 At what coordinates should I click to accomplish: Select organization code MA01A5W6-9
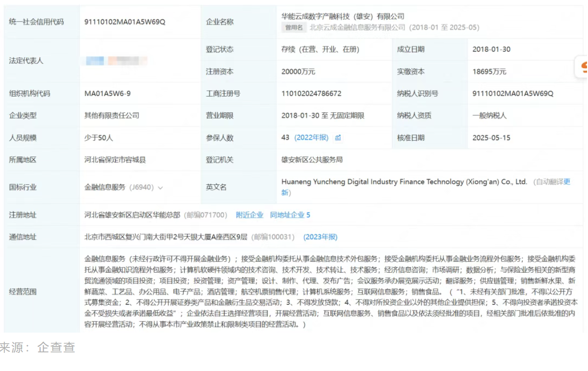coord(108,94)
